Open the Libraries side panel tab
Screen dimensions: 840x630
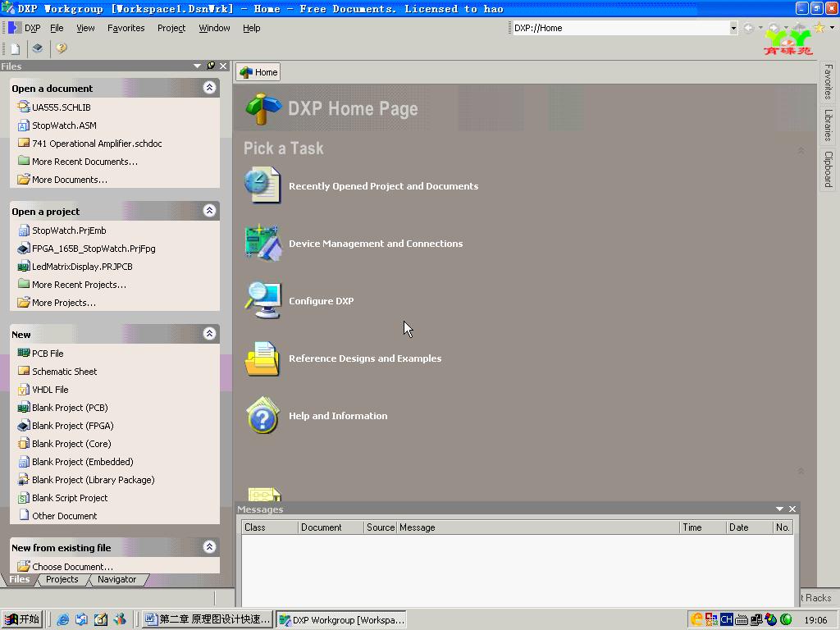[829, 125]
